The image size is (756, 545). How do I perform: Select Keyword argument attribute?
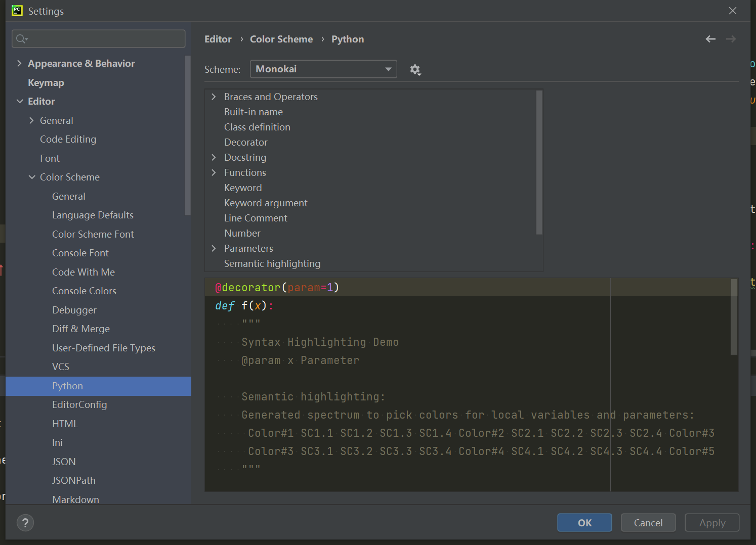[266, 203]
